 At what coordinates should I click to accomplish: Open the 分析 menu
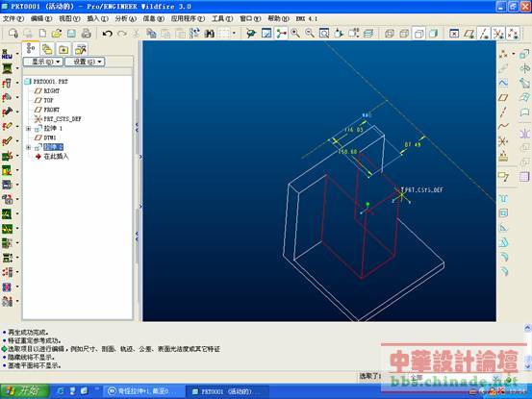tap(125, 18)
